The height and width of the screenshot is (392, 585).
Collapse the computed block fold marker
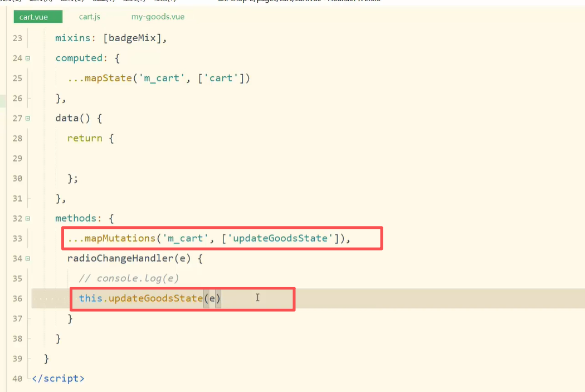coord(28,58)
